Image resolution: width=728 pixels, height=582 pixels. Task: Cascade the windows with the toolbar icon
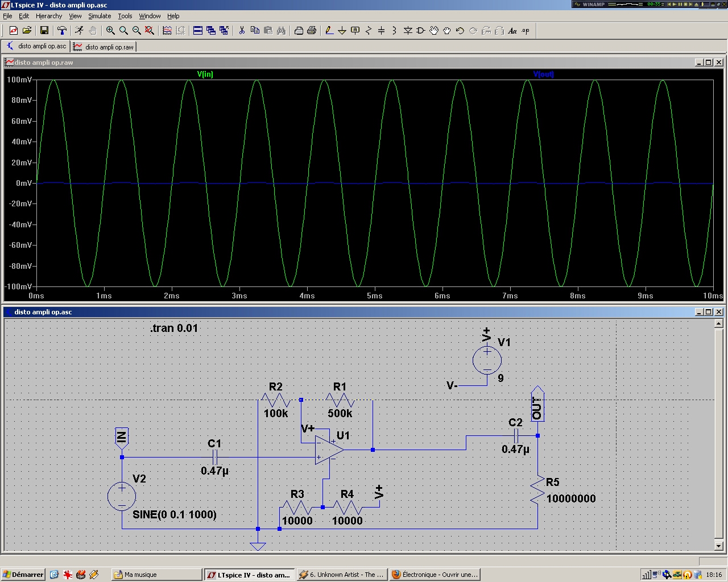211,31
